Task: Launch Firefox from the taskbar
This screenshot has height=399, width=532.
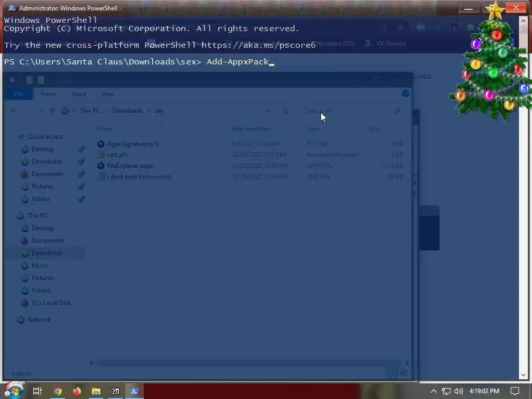Action: pos(77,391)
